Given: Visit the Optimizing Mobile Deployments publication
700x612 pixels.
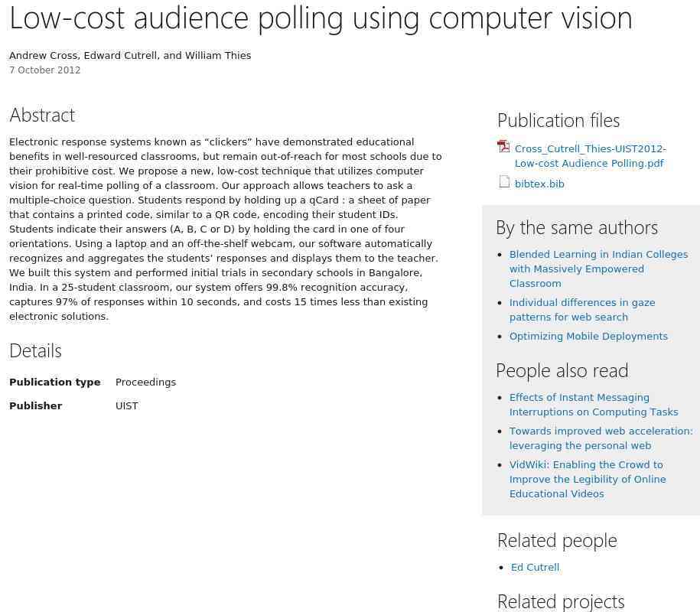Looking at the screenshot, I should [x=588, y=336].
